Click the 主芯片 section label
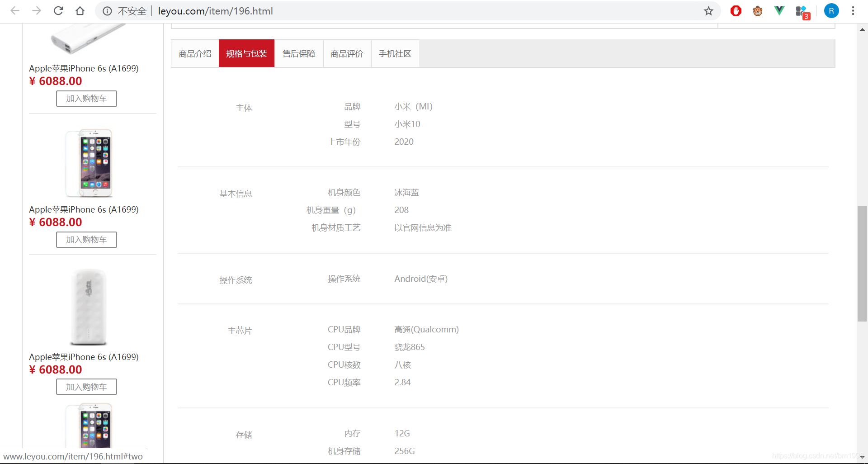 point(240,331)
